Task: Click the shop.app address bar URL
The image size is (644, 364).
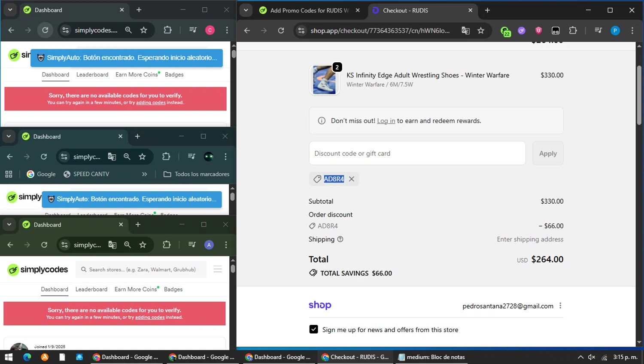Action: click(x=380, y=30)
